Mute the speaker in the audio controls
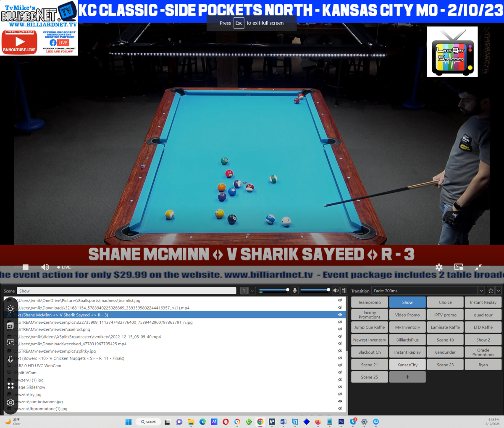 click(336, 291)
